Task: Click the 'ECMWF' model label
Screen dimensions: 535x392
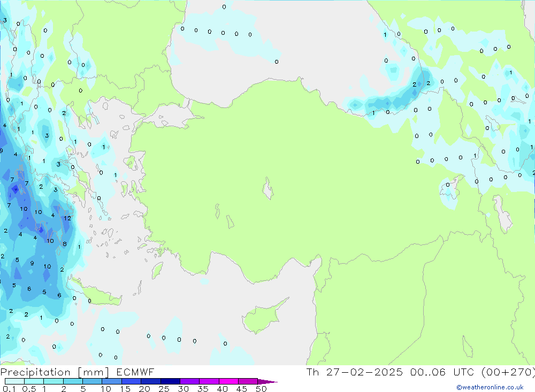Action: (135, 372)
